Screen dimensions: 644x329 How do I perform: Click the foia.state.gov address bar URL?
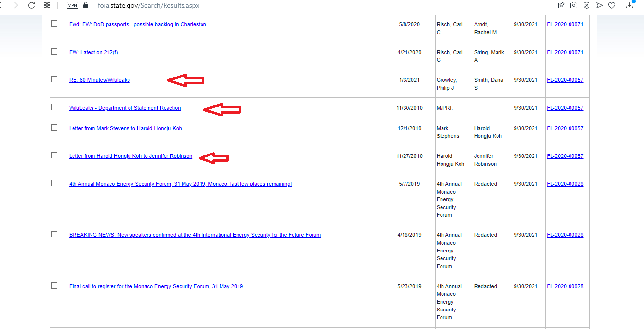pyautogui.click(x=148, y=5)
